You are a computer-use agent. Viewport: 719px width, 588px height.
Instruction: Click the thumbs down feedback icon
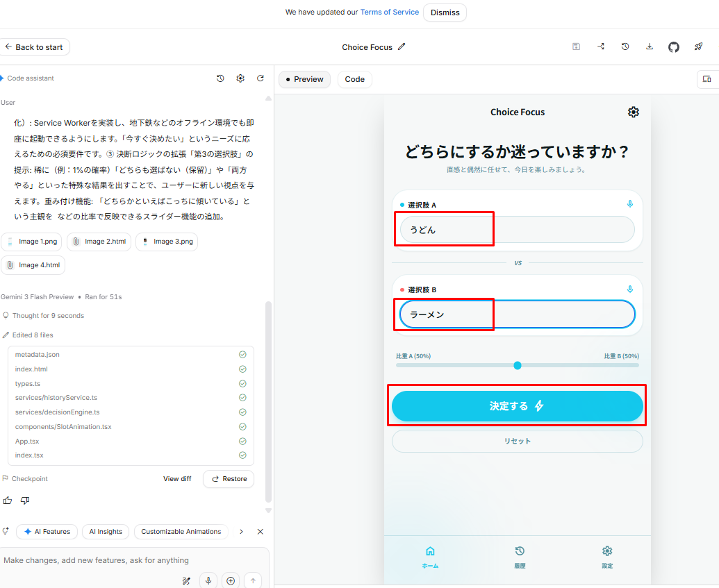(x=25, y=501)
